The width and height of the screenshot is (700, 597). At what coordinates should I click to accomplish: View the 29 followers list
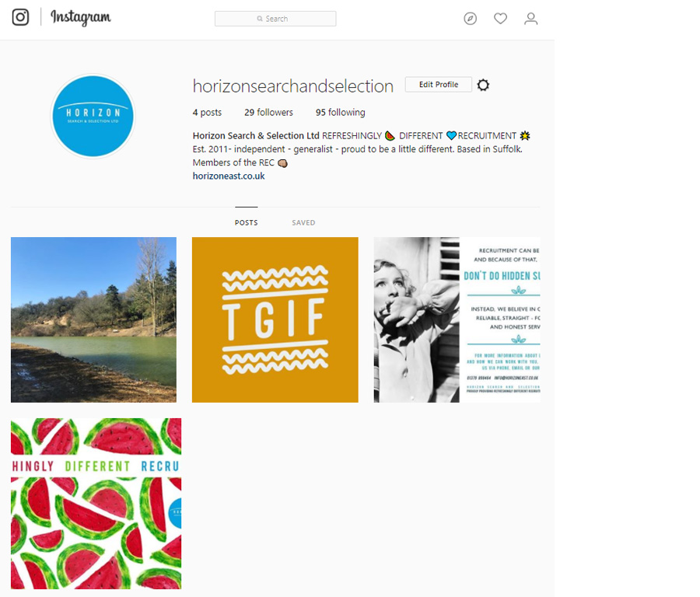pyautogui.click(x=268, y=113)
